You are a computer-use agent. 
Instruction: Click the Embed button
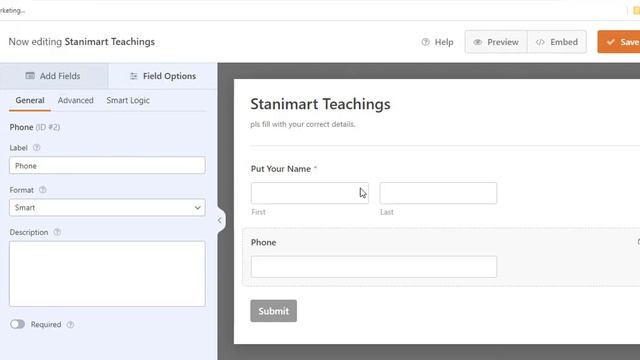pos(557,42)
